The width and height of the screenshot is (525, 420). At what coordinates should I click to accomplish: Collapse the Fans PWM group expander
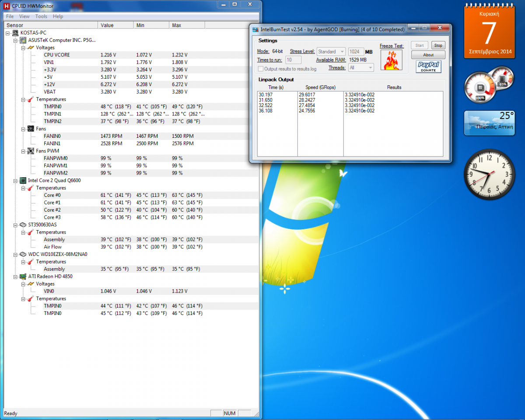point(23,151)
